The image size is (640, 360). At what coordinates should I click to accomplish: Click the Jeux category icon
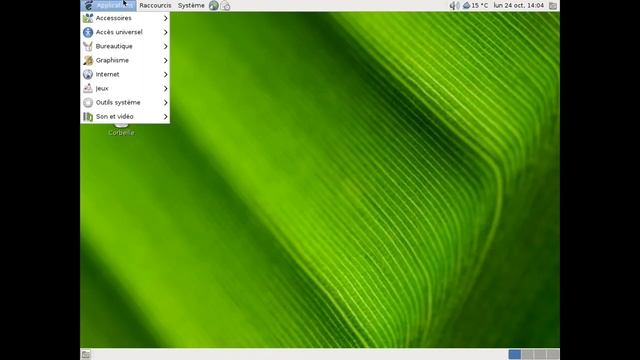pos(88,88)
